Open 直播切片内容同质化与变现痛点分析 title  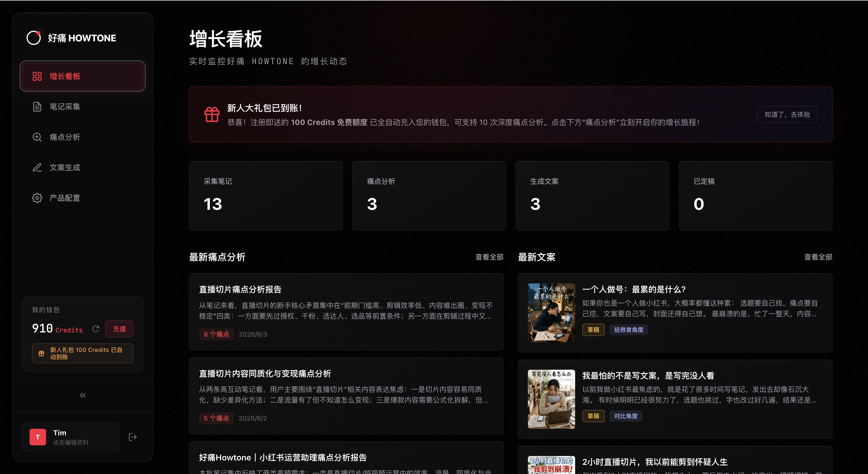coord(265,374)
